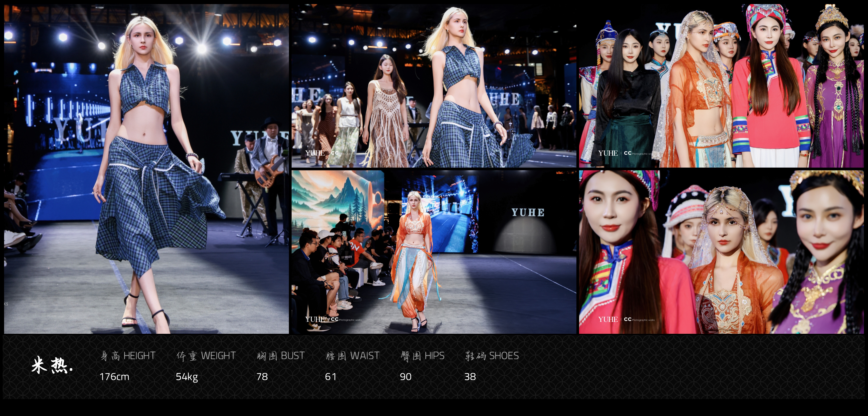Screen dimensions: 868x416
Task: Select the bust value 78
Action: 262,377
